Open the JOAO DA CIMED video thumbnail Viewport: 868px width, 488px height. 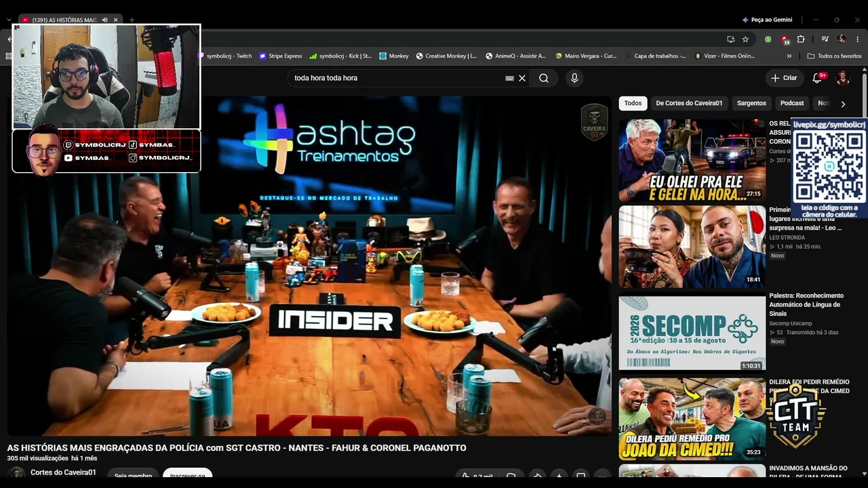click(x=692, y=419)
